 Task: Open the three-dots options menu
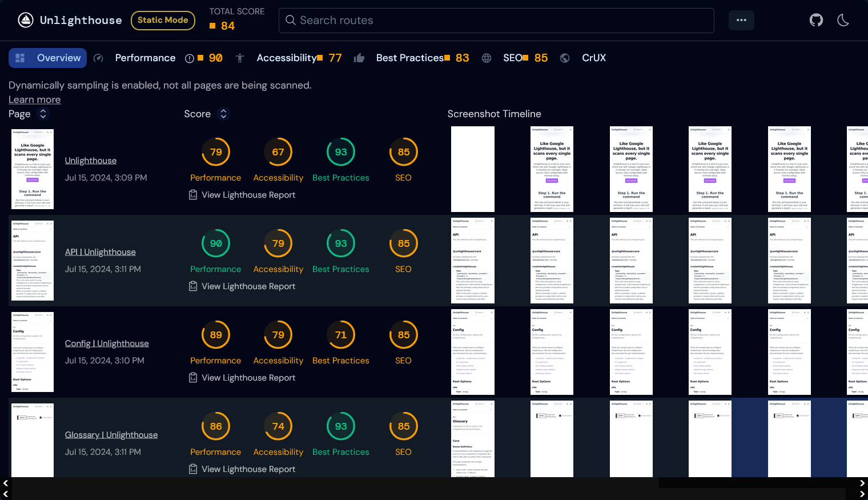[x=741, y=21]
